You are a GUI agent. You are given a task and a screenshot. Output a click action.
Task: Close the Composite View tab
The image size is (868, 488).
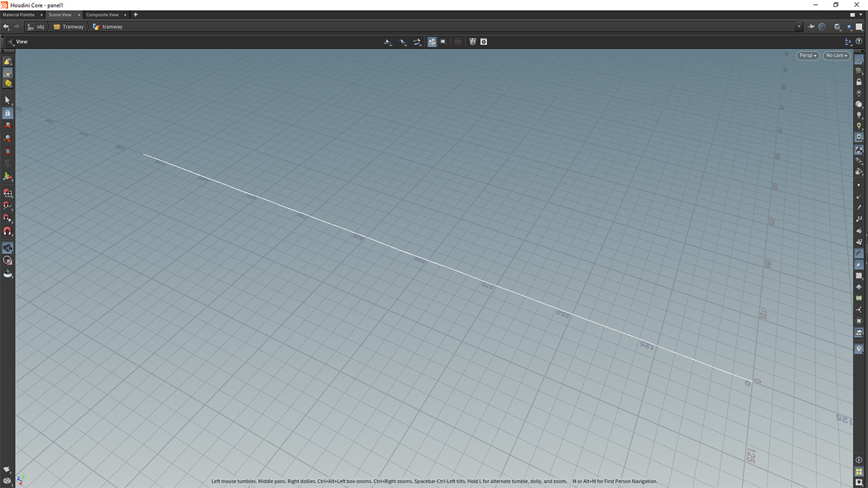(125, 14)
